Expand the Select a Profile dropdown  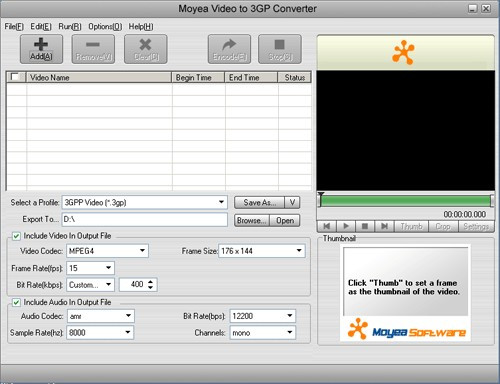[221, 202]
